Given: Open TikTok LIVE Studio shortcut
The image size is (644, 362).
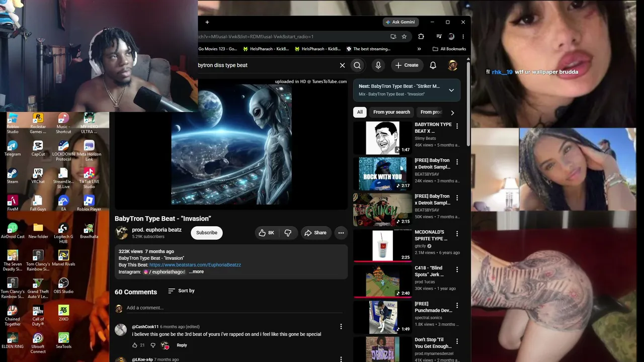Looking at the screenshot, I should tap(89, 179).
